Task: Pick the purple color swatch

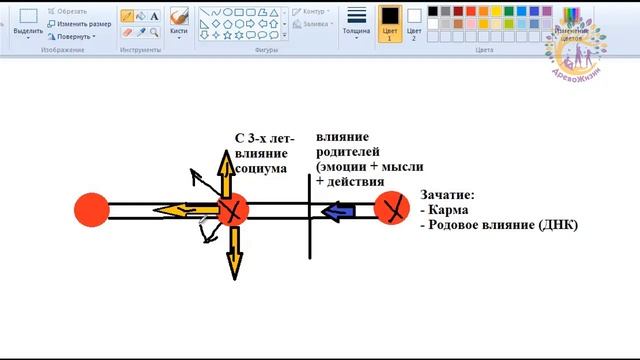Action: (x=547, y=11)
